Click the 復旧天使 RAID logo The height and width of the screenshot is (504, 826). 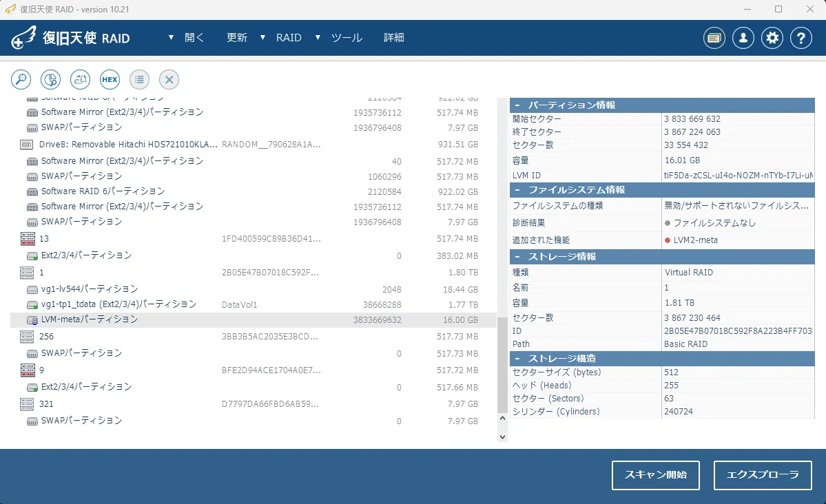pos(70,38)
